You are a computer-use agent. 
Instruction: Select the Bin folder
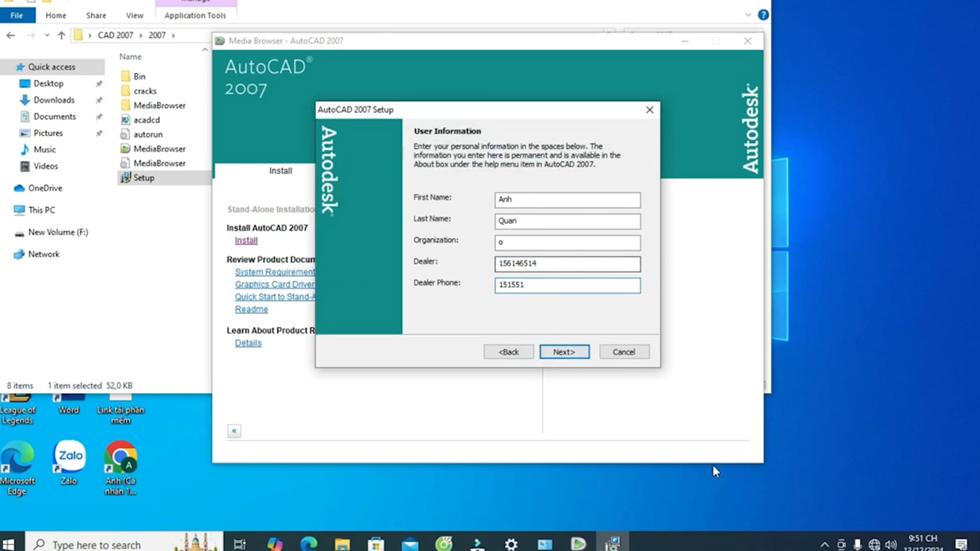click(139, 77)
